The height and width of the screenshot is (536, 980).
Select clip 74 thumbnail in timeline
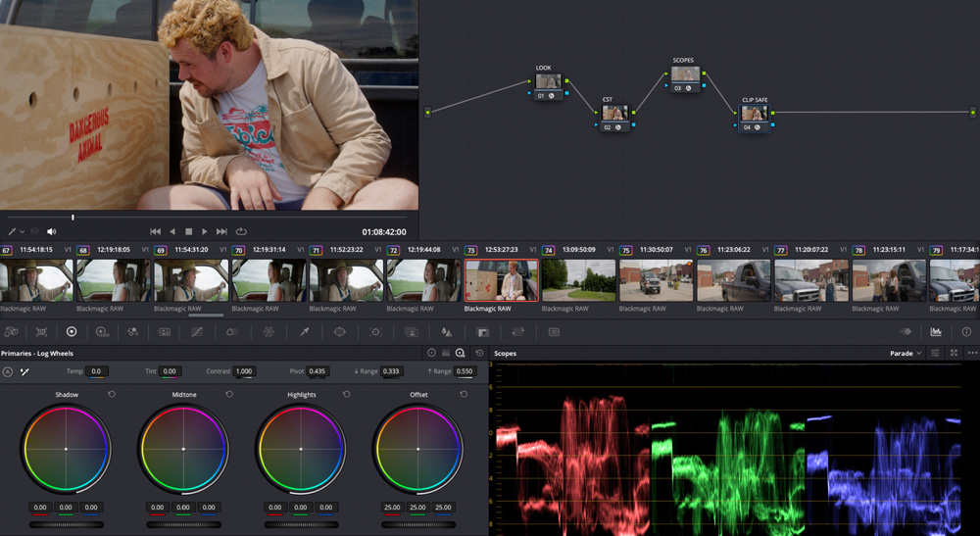[x=578, y=280]
